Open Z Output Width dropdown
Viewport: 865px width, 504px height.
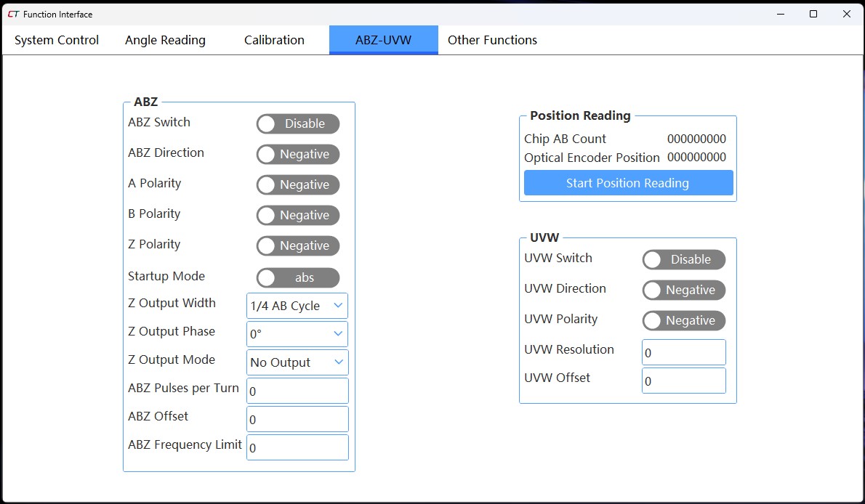(x=297, y=306)
